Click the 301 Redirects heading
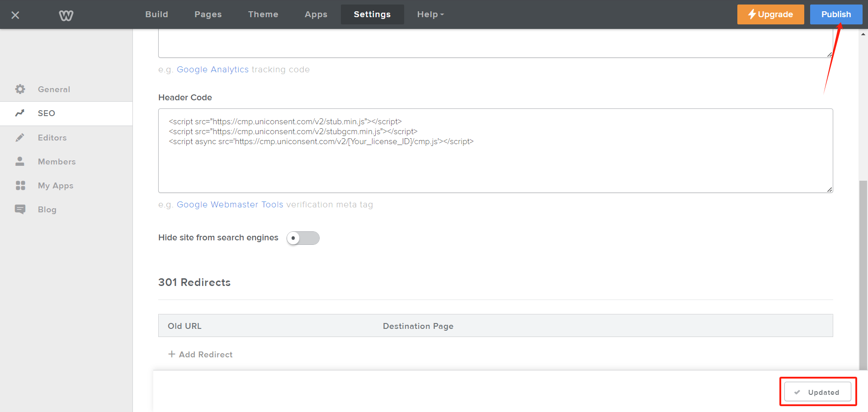This screenshot has height=412, width=868. pos(194,282)
